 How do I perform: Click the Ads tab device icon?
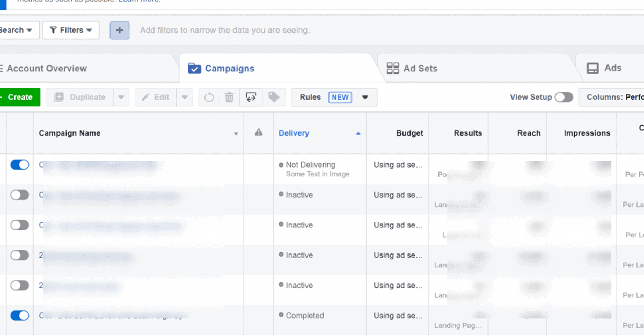pyautogui.click(x=592, y=68)
